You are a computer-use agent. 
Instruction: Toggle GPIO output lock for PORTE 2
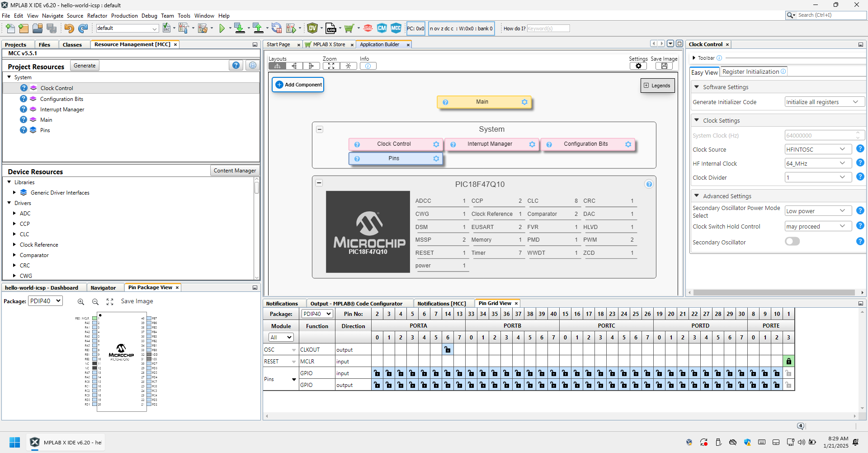pos(777,385)
